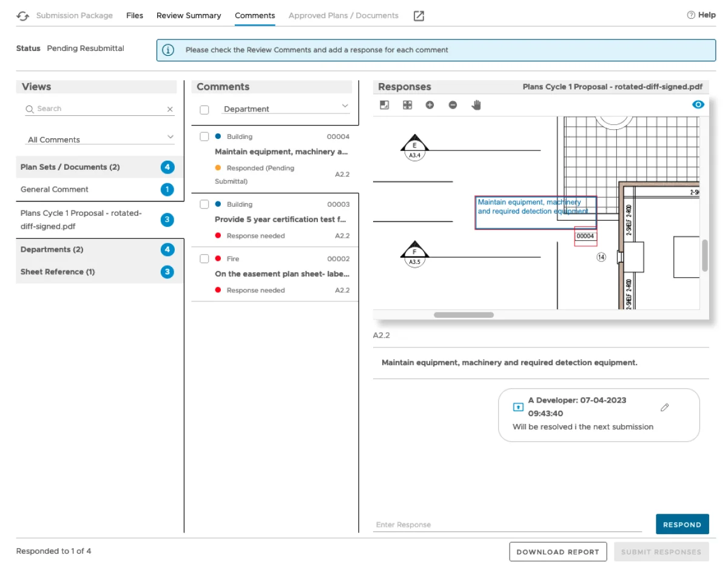Click the refresh icon beside Submission Package

pyautogui.click(x=22, y=16)
